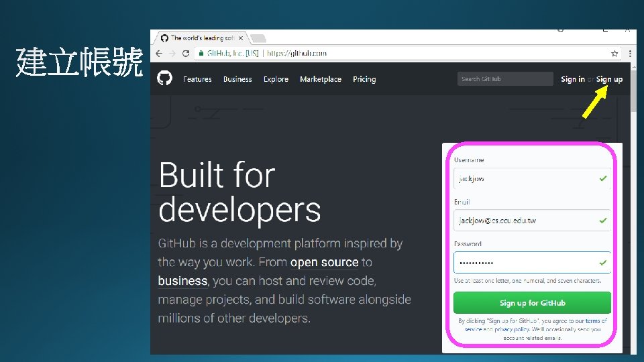Open the Features menu item
This screenshot has width=644, height=362.
coord(197,79)
